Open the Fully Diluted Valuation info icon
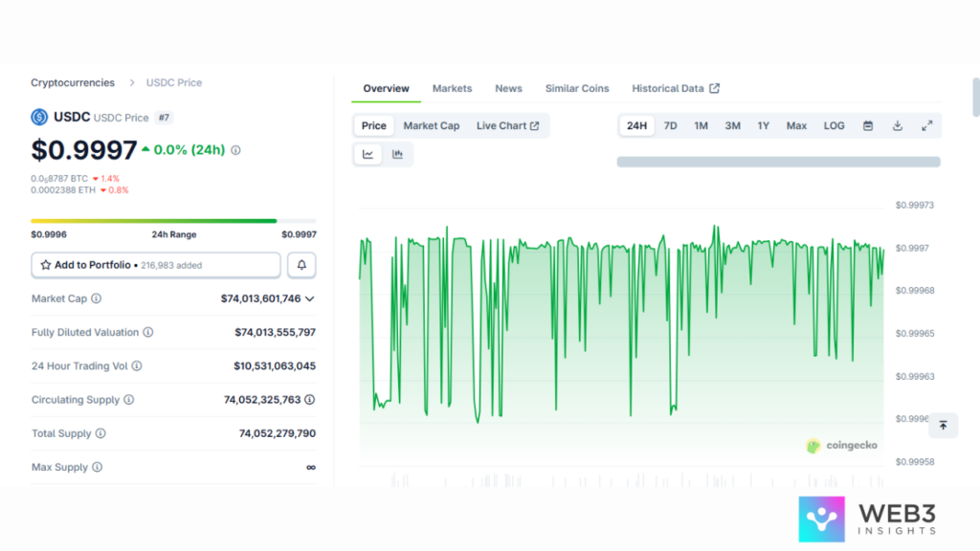 tap(148, 332)
